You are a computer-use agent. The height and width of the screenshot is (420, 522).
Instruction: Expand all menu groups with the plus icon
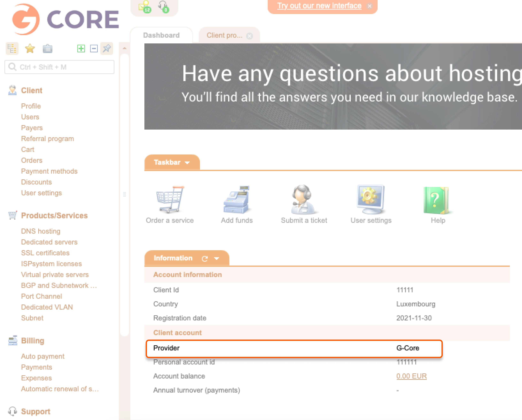81,49
